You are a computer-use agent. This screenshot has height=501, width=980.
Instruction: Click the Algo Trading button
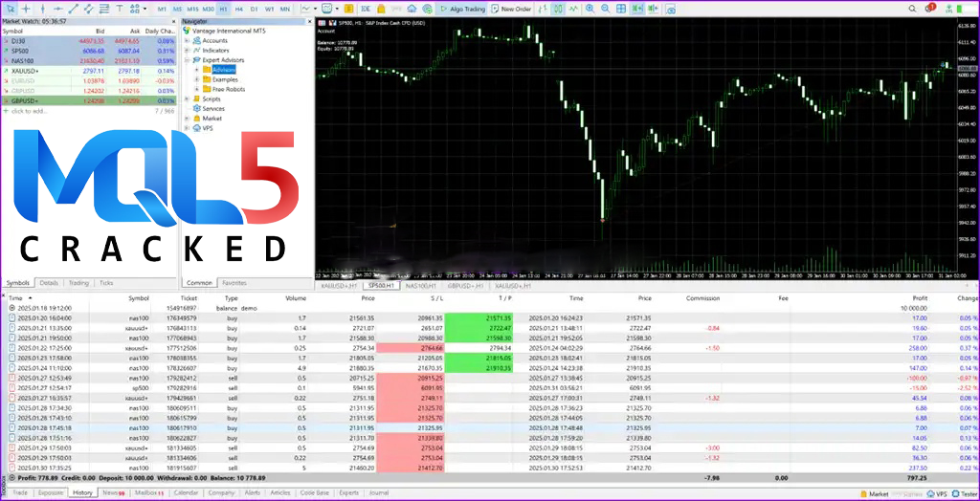point(461,9)
